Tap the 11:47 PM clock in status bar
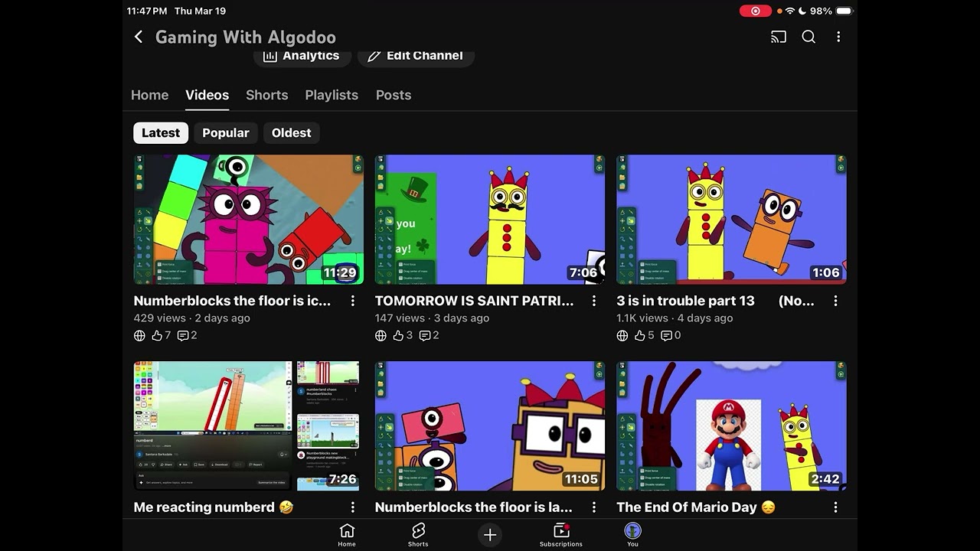 click(147, 11)
